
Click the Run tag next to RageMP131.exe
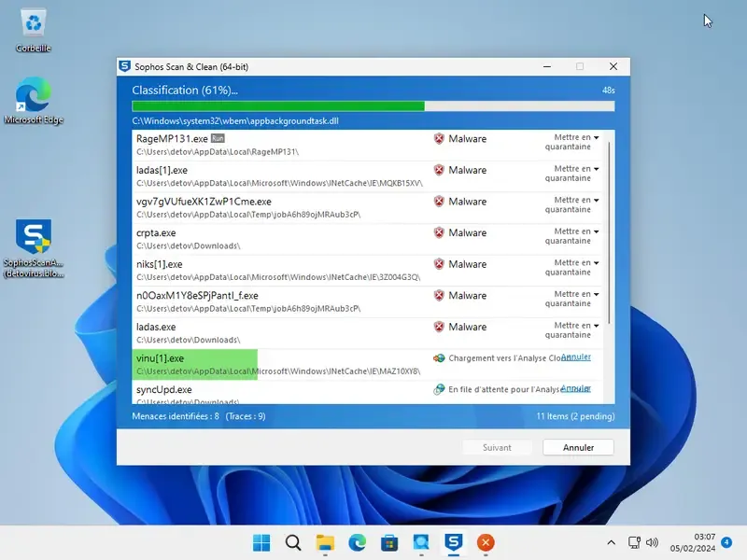218,138
